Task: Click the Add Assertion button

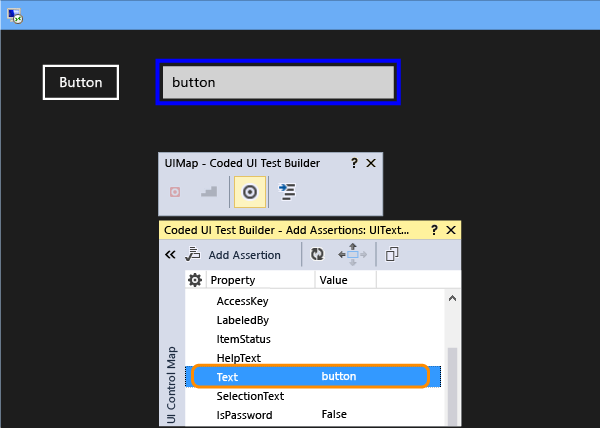Action: pos(233,255)
